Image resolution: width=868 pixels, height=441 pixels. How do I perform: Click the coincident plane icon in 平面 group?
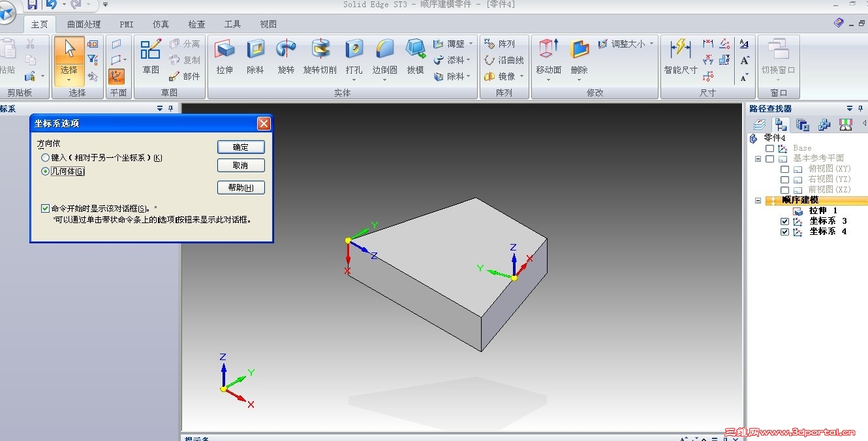click(x=116, y=44)
